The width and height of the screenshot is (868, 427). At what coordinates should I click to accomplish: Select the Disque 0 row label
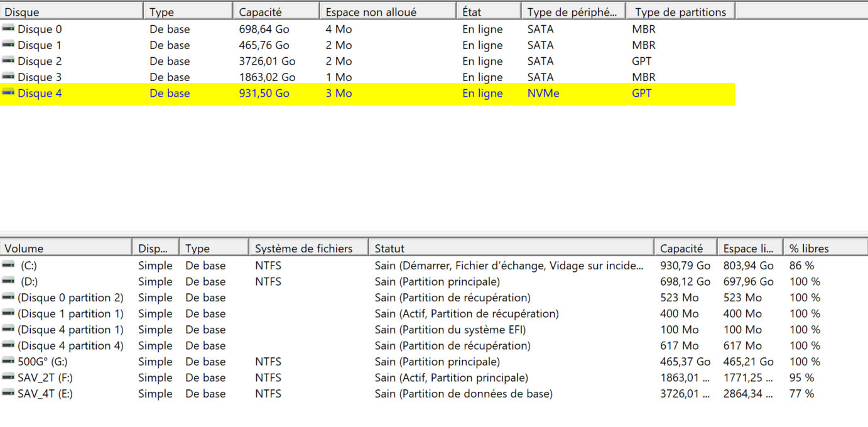coord(40,29)
